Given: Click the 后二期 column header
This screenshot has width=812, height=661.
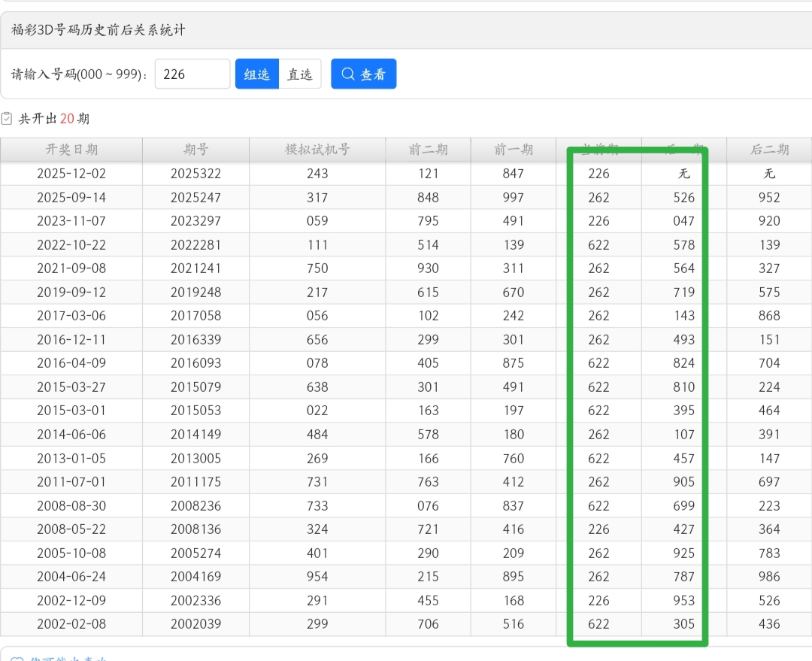Looking at the screenshot, I should [x=769, y=150].
